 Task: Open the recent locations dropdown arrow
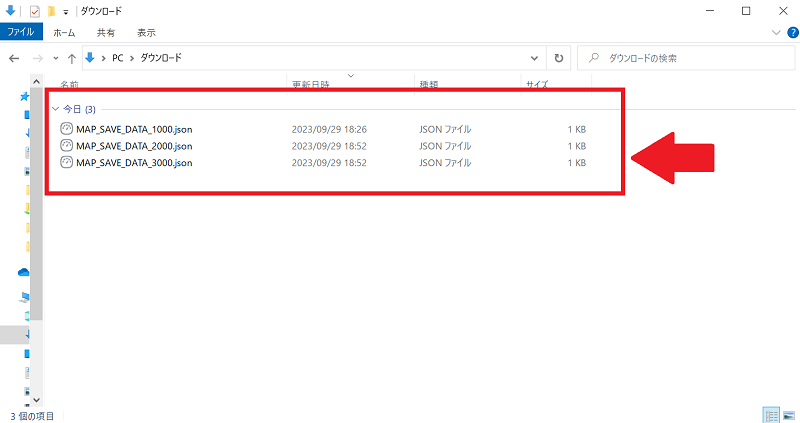(x=55, y=58)
